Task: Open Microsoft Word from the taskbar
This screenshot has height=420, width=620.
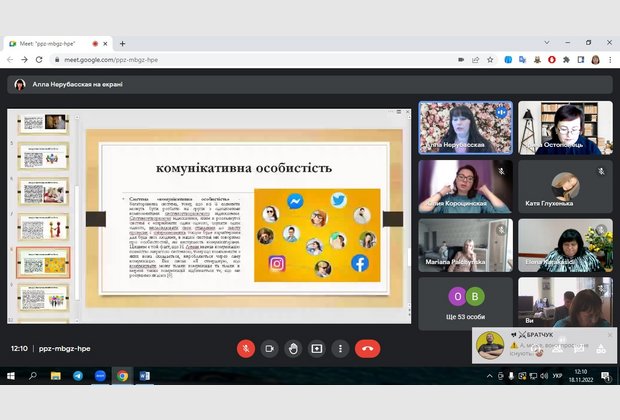Action: [144, 376]
